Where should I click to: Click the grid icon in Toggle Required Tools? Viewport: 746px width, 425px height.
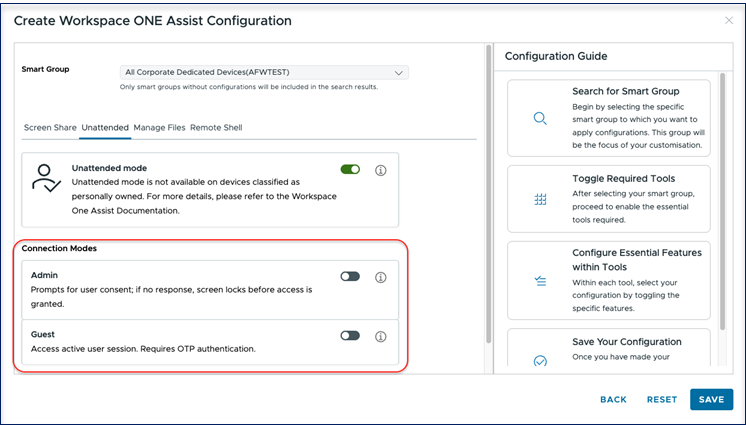[540, 199]
